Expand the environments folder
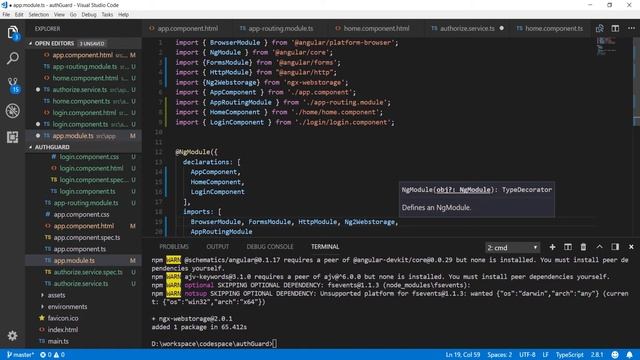The image size is (640, 360). [x=67, y=307]
